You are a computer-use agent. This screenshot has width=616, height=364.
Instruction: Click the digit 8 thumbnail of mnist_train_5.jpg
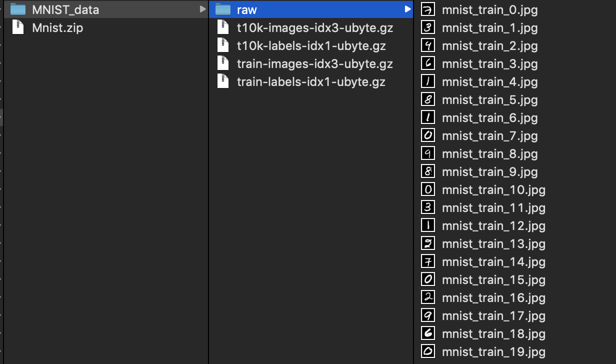point(427,99)
